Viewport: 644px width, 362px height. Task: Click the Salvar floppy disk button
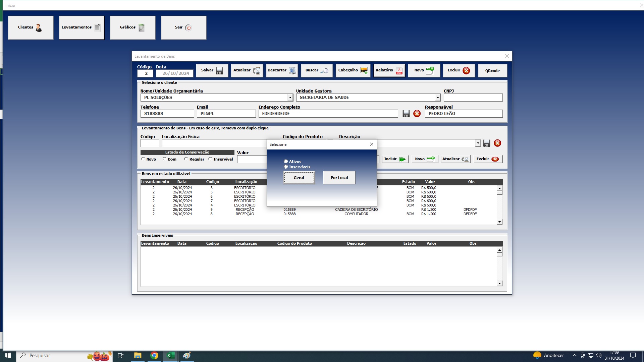tap(212, 70)
